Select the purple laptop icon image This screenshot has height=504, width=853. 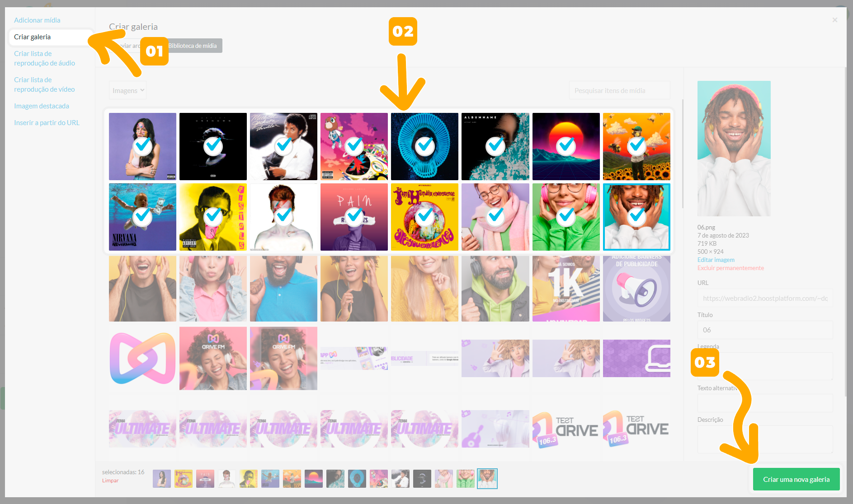[x=636, y=358]
